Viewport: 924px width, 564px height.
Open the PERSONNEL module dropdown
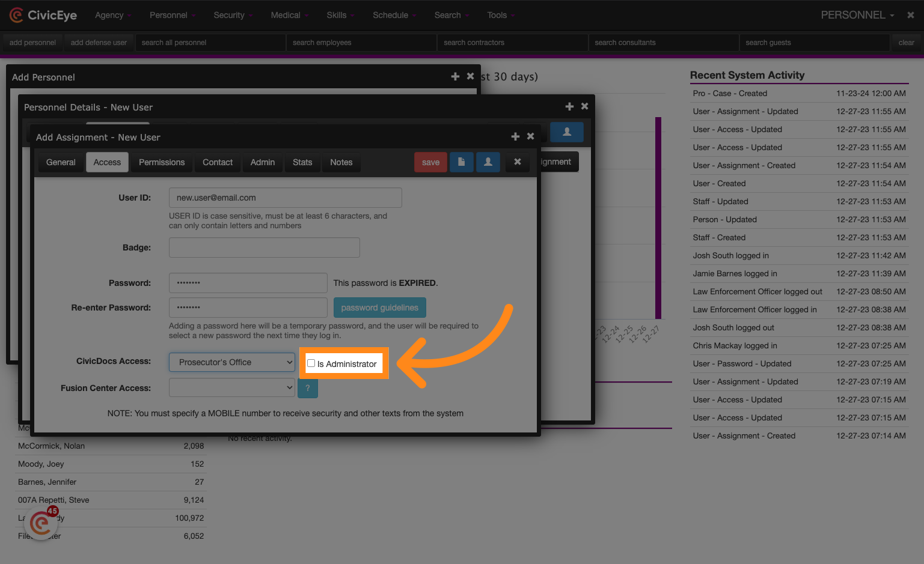pyautogui.click(x=857, y=15)
